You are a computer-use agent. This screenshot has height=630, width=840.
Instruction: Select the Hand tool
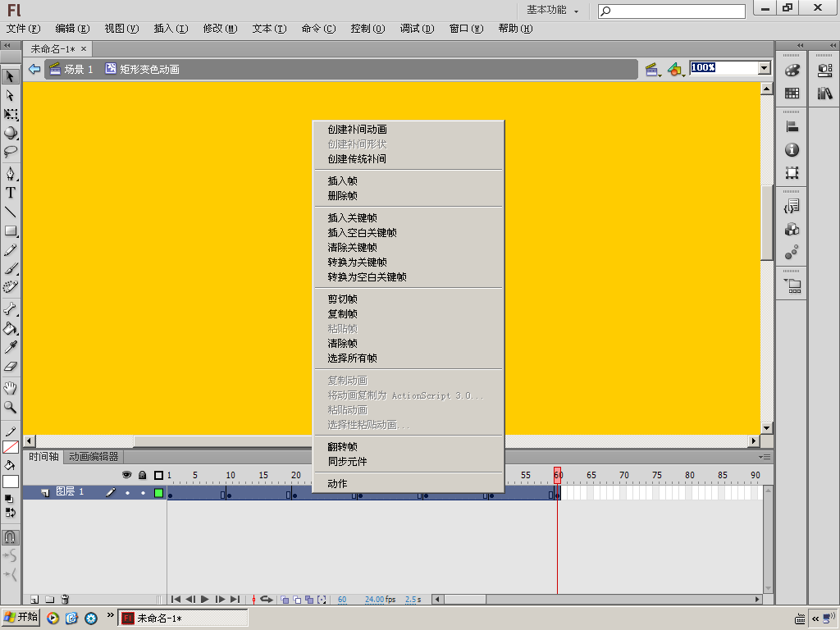click(x=10, y=388)
